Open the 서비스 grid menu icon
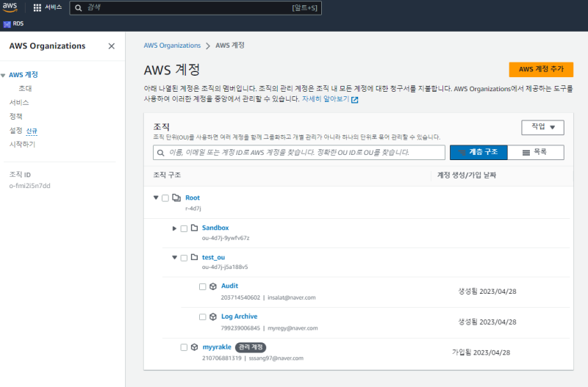Viewport: 588px width, 387px height. tap(37, 7)
